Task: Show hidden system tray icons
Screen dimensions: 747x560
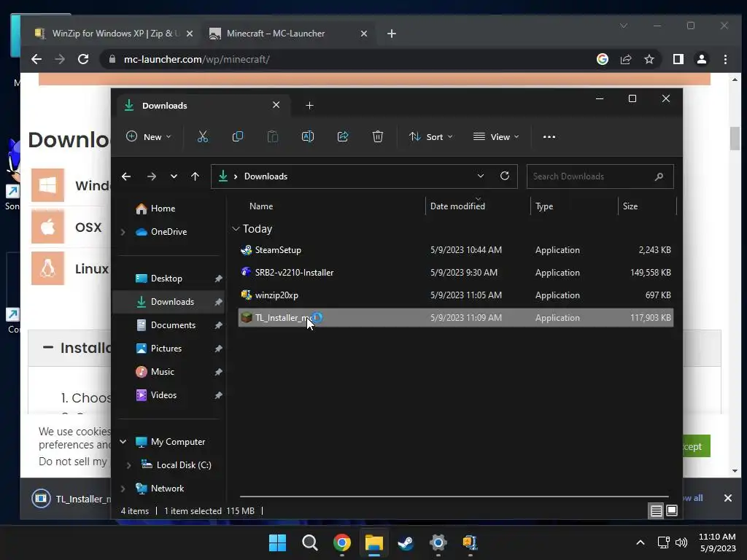Action: [x=640, y=542]
